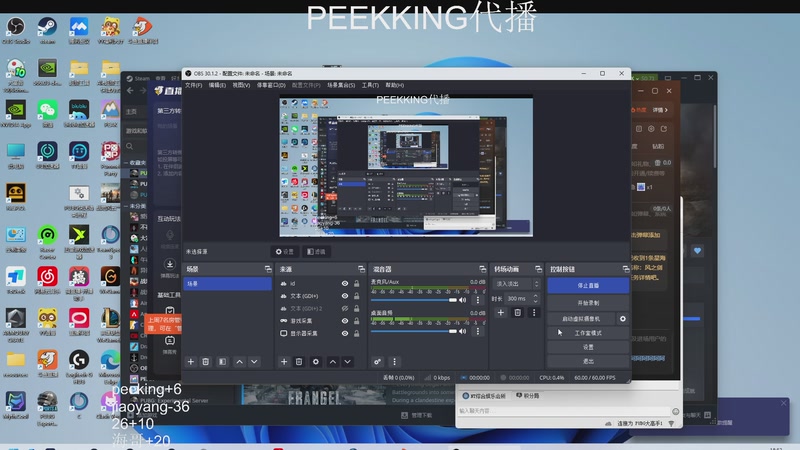Remove selected source with Sources trash icon

[x=299, y=362]
